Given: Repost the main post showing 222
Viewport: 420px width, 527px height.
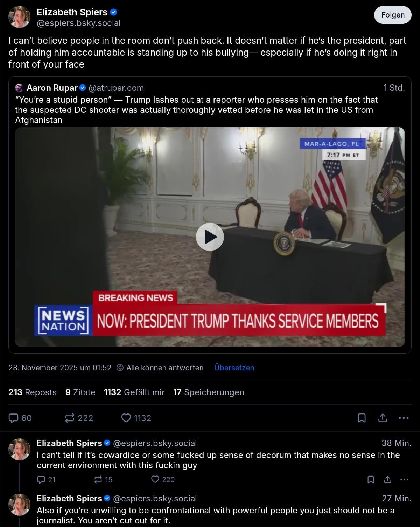Looking at the screenshot, I should point(79,418).
